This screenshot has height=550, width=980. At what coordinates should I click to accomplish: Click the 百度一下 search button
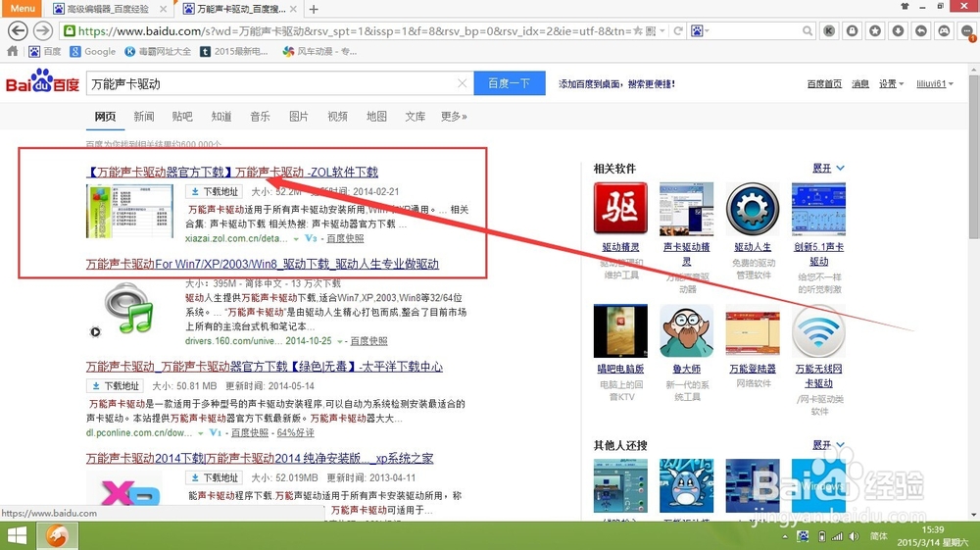(x=510, y=83)
